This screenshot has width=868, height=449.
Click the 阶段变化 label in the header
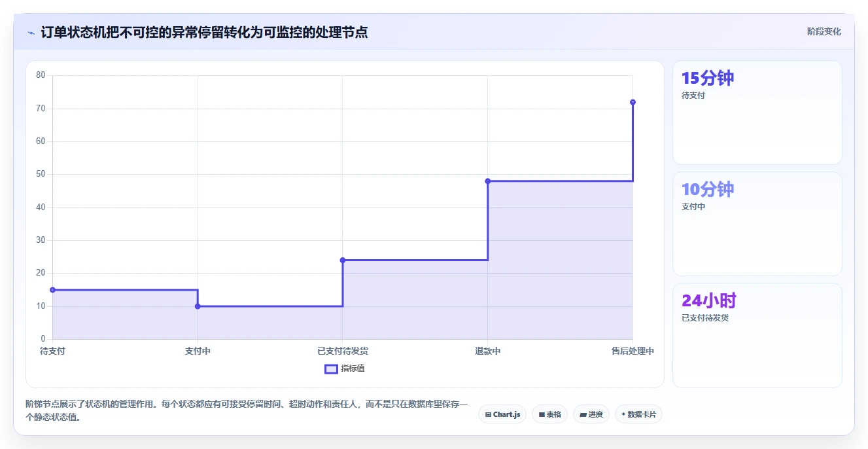(824, 31)
